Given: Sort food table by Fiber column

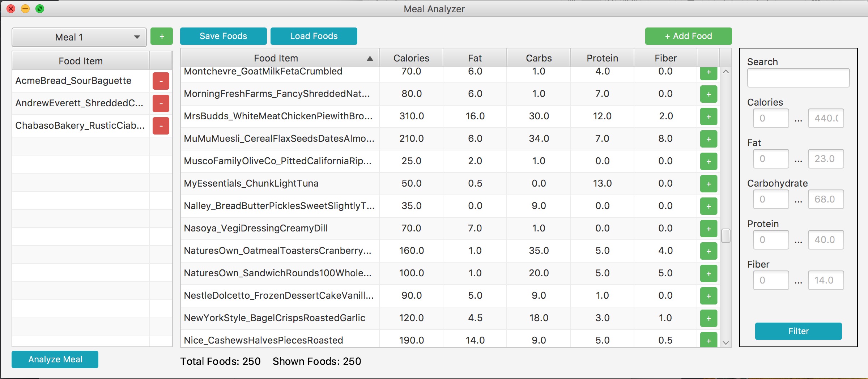Looking at the screenshot, I should [x=665, y=58].
